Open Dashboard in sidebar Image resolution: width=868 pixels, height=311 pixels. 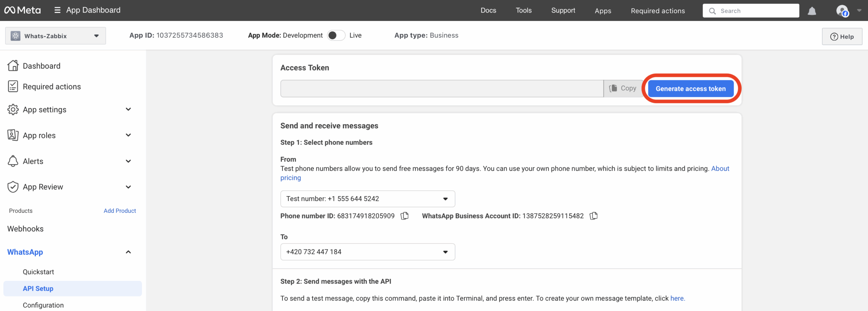(41, 66)
